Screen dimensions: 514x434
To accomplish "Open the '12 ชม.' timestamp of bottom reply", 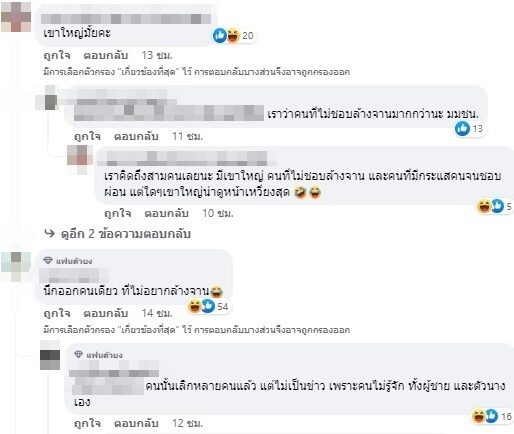I will click(x=187, y=423).
